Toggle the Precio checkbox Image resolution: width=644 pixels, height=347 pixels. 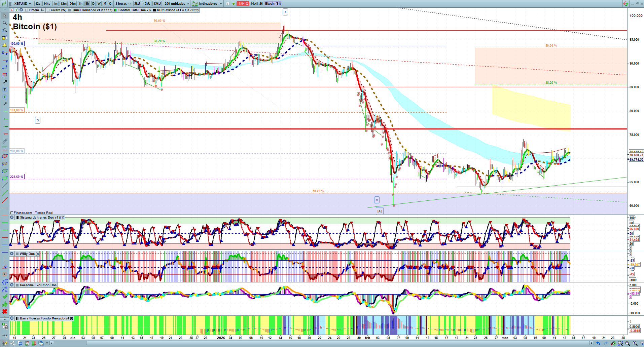point(27,10)
